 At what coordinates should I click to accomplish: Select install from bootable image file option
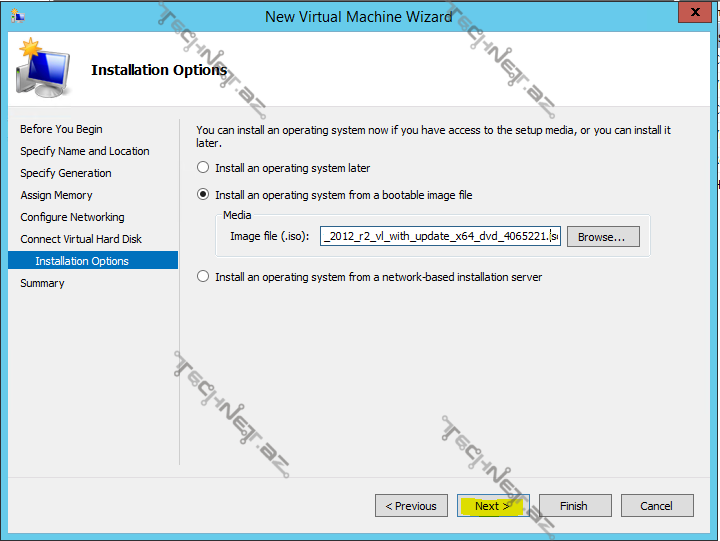pos(204,195)
